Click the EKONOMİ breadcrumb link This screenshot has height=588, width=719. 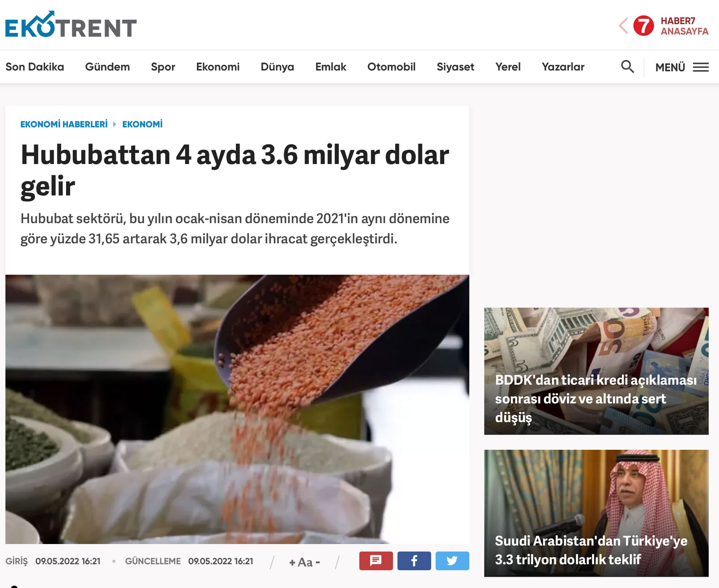click(142, 124)
